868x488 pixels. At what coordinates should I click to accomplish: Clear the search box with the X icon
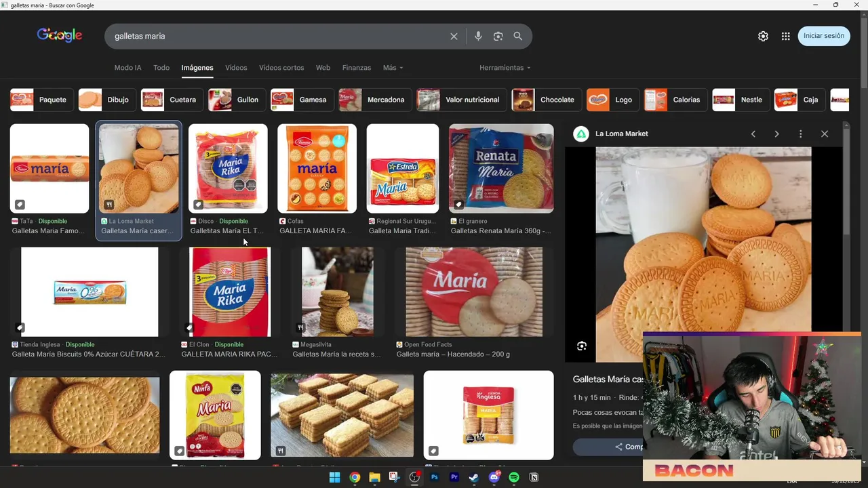(454, 37)
